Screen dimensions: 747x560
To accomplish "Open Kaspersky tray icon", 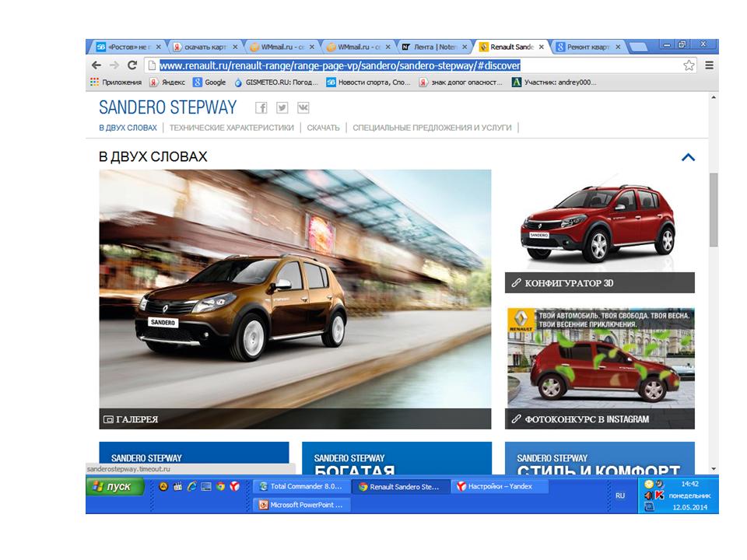I will click(659, 495).
